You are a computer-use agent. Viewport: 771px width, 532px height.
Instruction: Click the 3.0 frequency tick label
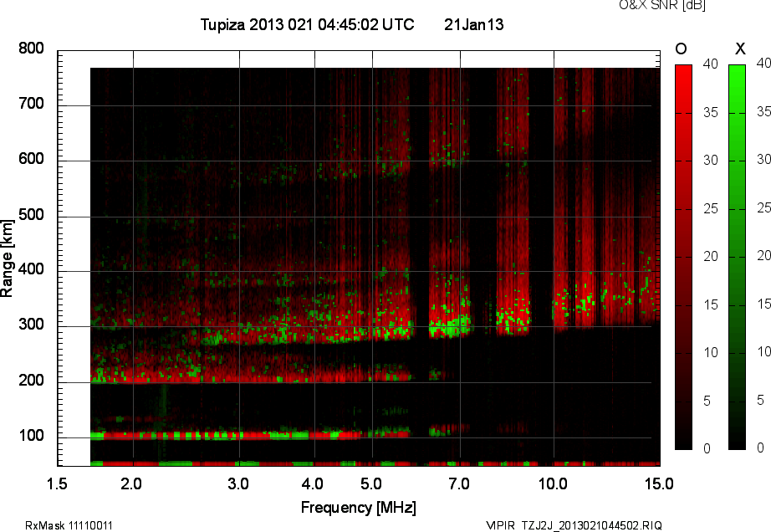[238, 484]
